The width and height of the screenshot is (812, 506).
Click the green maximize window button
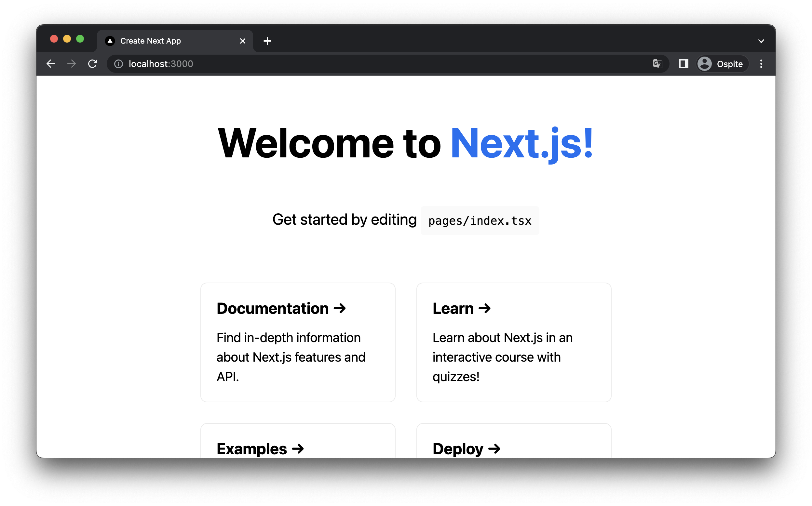click(80, 39)
